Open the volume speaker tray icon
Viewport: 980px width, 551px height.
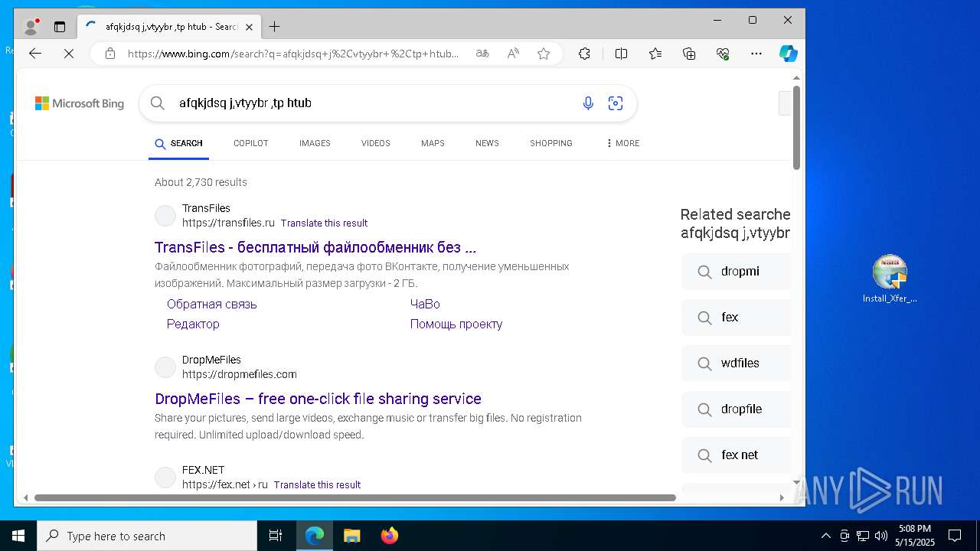click(881, 536)
